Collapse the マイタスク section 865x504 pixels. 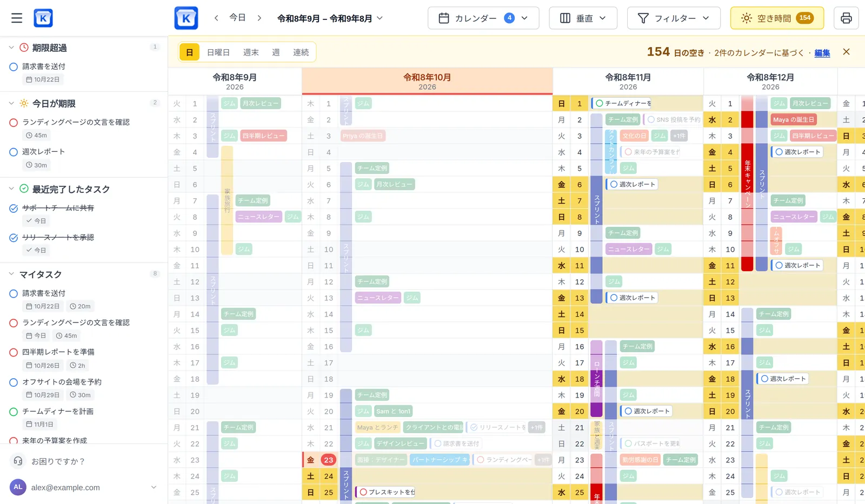(11, 274)
